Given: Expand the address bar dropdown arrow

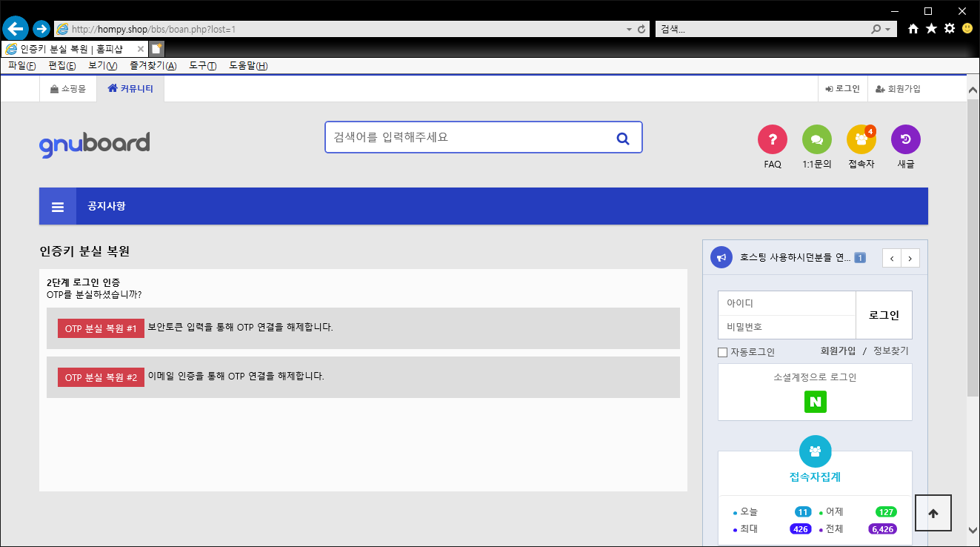Looking at the screenshot, I should (x=629, y=30).
